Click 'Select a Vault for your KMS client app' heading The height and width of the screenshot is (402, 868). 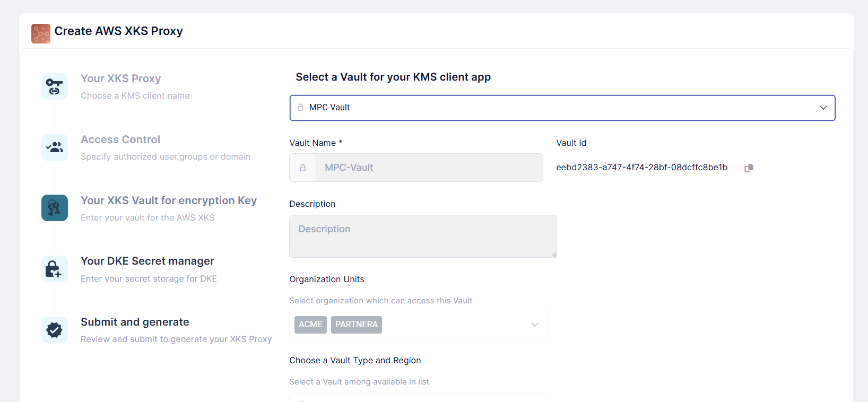pyautogui.click(x=393, y=77)
